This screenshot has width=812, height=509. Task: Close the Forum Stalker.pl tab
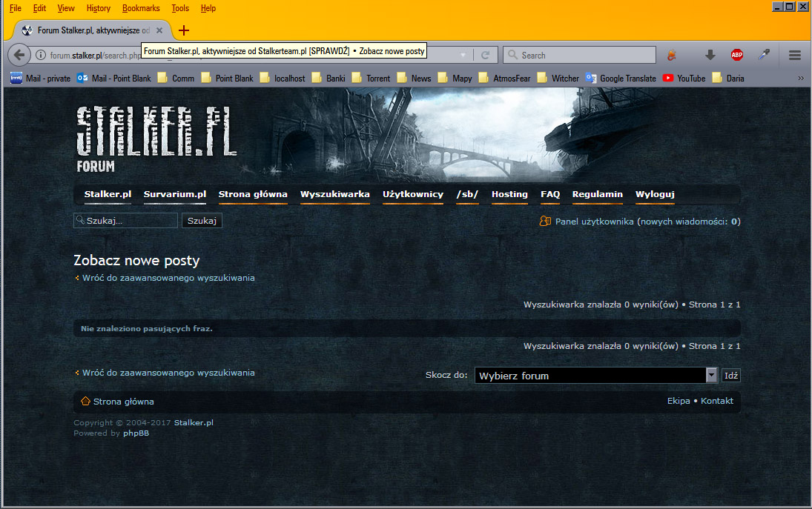coord(159,30)
